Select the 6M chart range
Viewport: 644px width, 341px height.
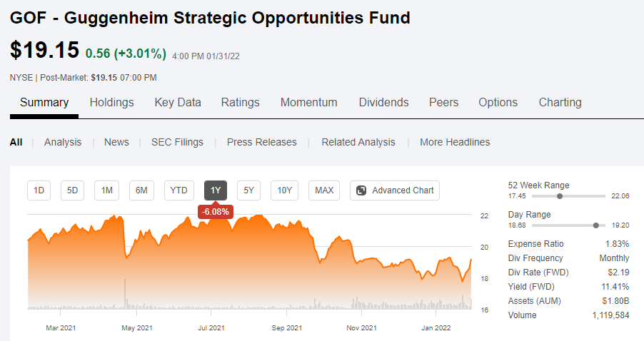coord(141,190)
